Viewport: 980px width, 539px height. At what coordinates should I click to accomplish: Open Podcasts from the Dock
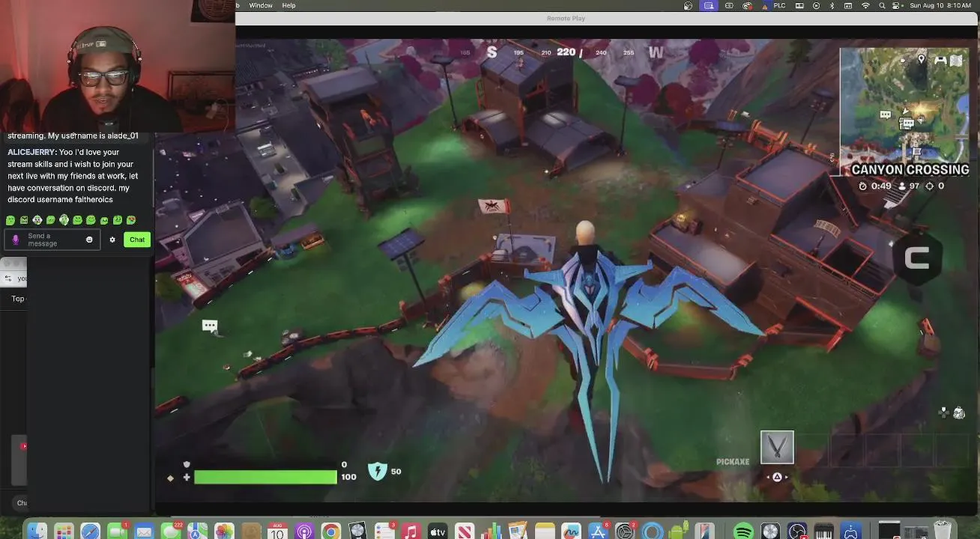coord(304,532)
